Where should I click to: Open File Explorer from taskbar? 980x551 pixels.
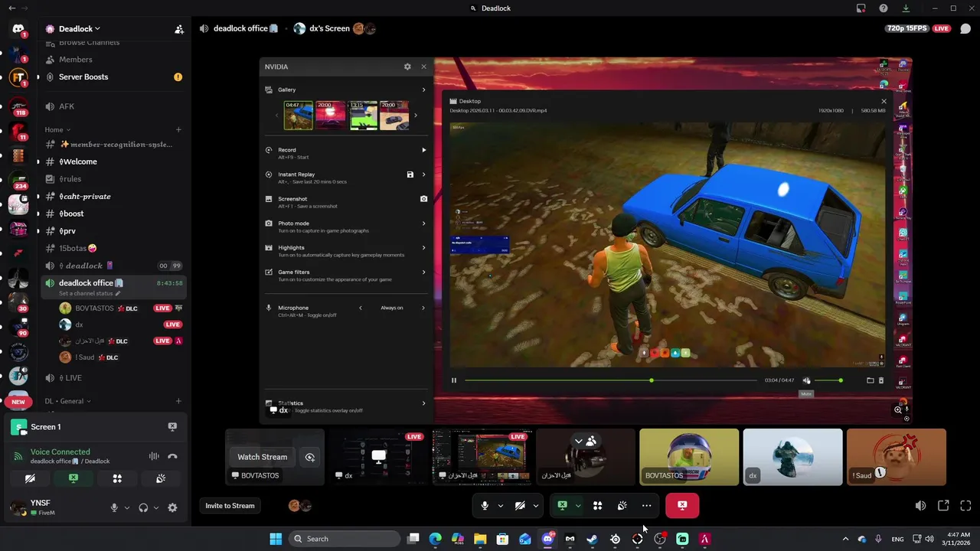pos(480,539)
